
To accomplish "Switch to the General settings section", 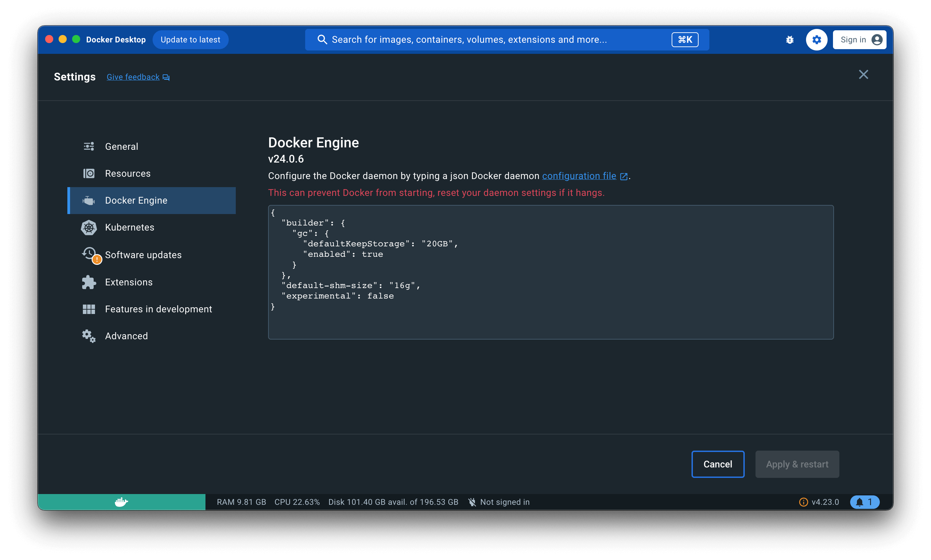I will [121, 146].
